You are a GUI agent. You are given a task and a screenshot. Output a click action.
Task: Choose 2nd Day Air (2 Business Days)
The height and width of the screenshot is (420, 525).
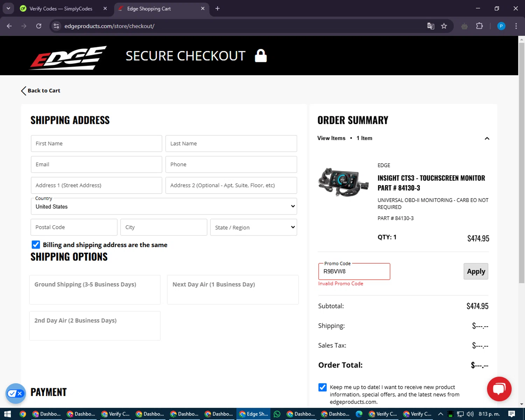[95, 325]
